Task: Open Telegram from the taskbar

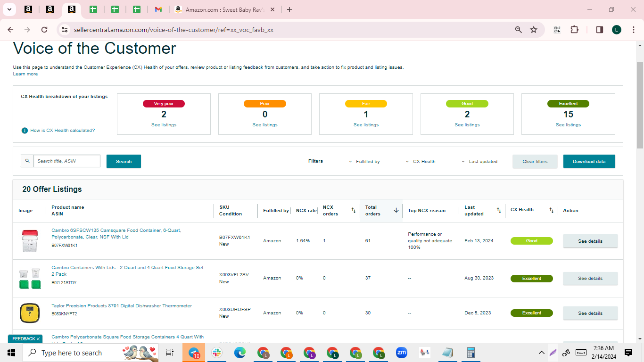Action: 193,353
